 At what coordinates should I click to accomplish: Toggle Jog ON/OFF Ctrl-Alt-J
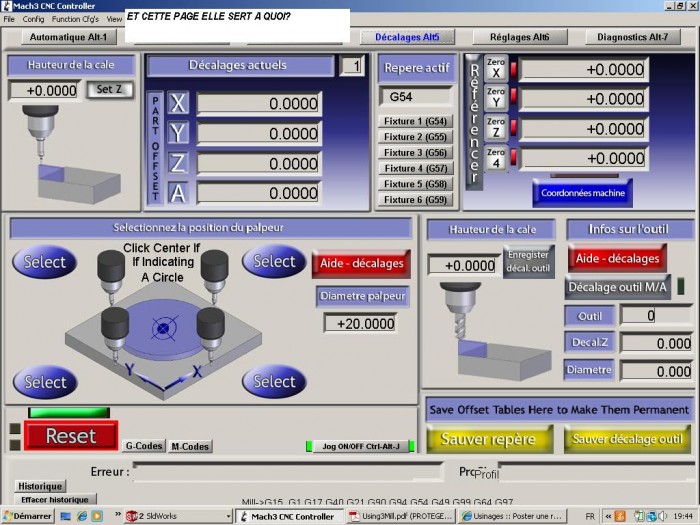361,446
